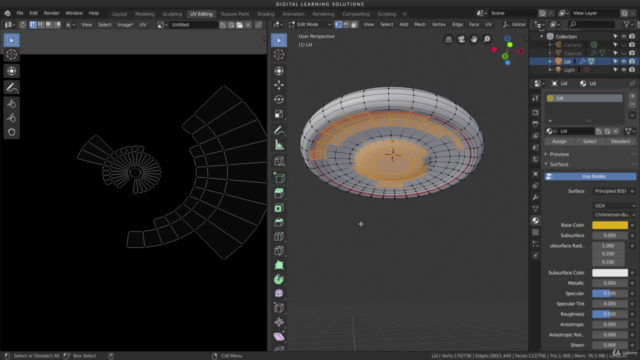The image size is (640, 360).
Task: Add a new workspace with plus tab
Action: coord(404,14)
